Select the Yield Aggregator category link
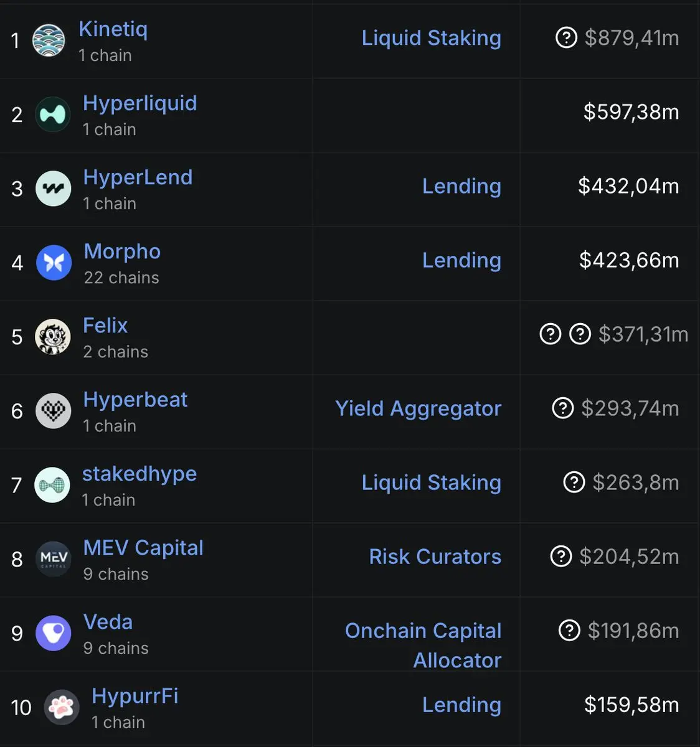The width and height of the screenshot is (700, 747). (419, 408)
